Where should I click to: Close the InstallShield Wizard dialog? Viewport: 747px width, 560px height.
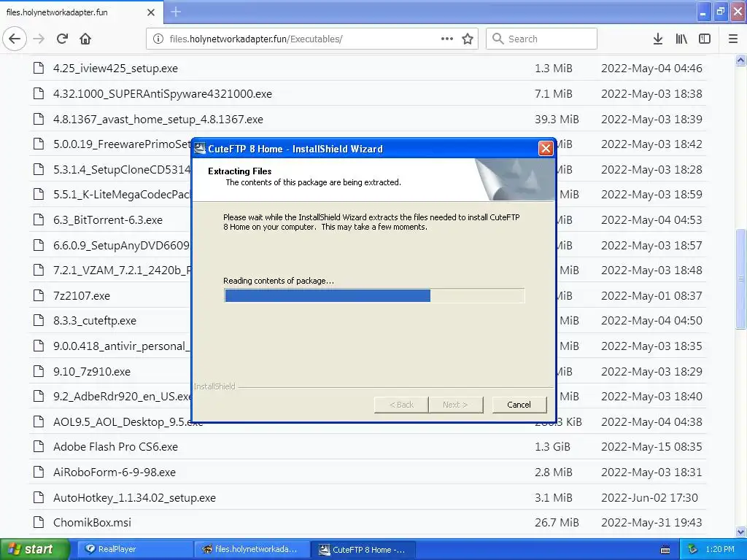point(546,149)
